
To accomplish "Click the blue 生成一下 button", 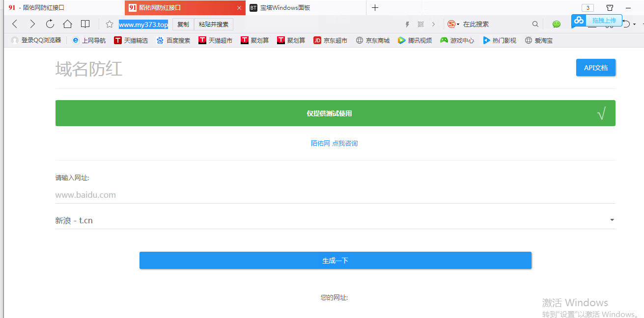I will click(x=335, y=261).
